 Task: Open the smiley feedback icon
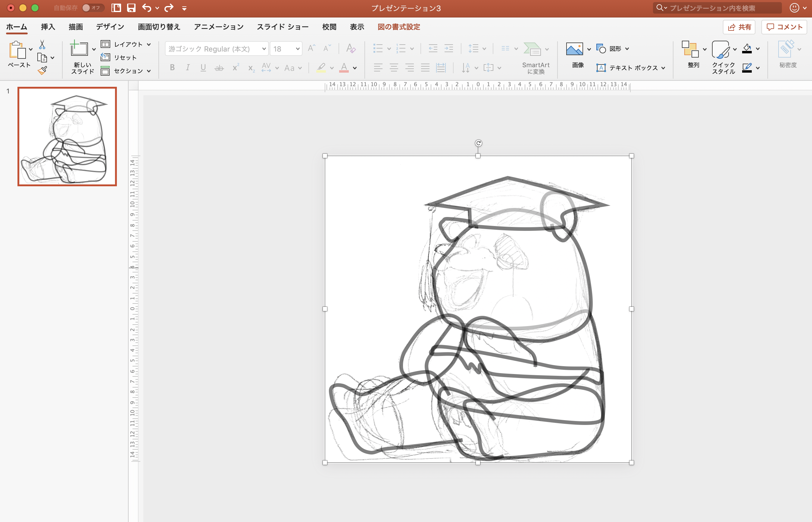pos(795,8)
